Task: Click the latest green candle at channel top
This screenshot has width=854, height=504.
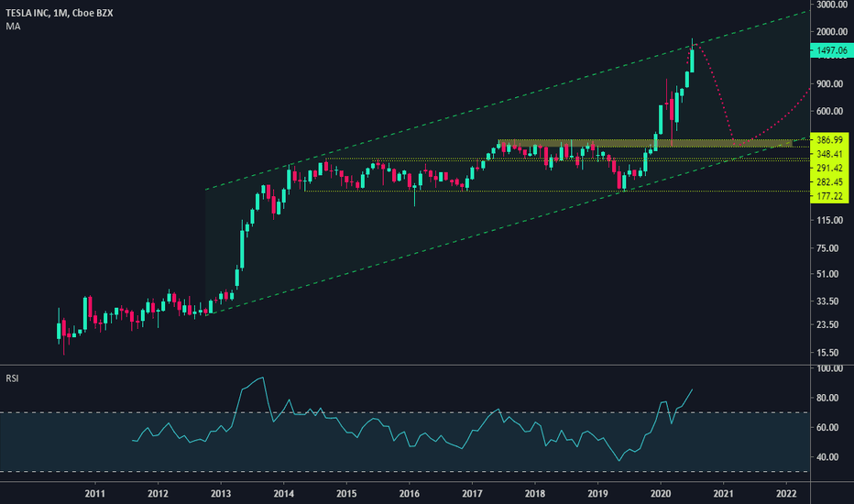Action: pyautogui.click(x=692, y=60)
